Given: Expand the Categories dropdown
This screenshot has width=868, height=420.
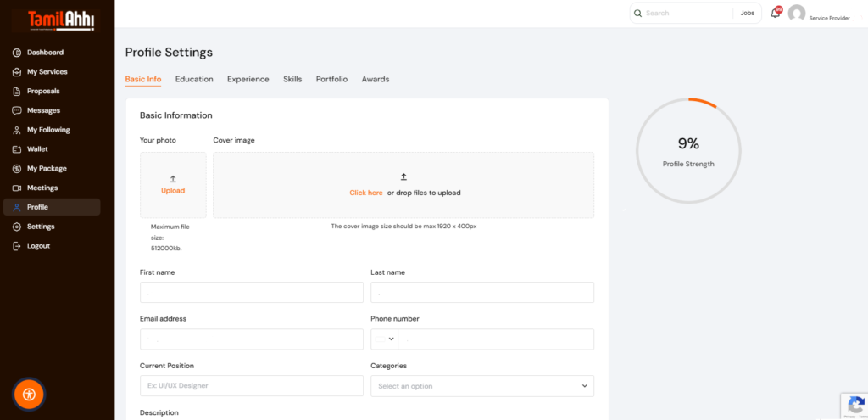Looking at the screenshot, I should coord(481,386).
